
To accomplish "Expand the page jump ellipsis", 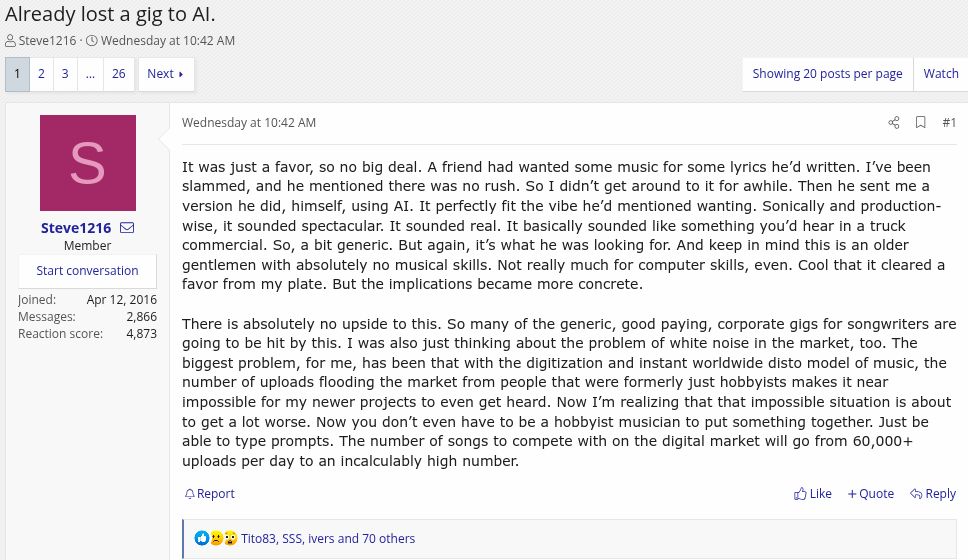I will pos(90,74).
